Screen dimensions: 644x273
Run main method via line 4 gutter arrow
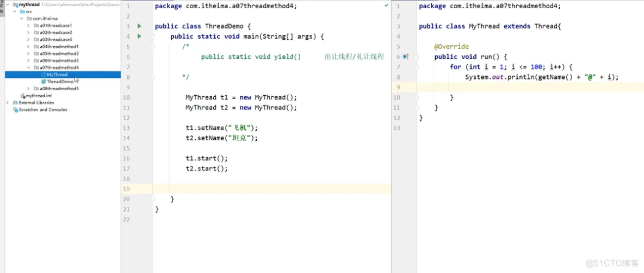139,36
